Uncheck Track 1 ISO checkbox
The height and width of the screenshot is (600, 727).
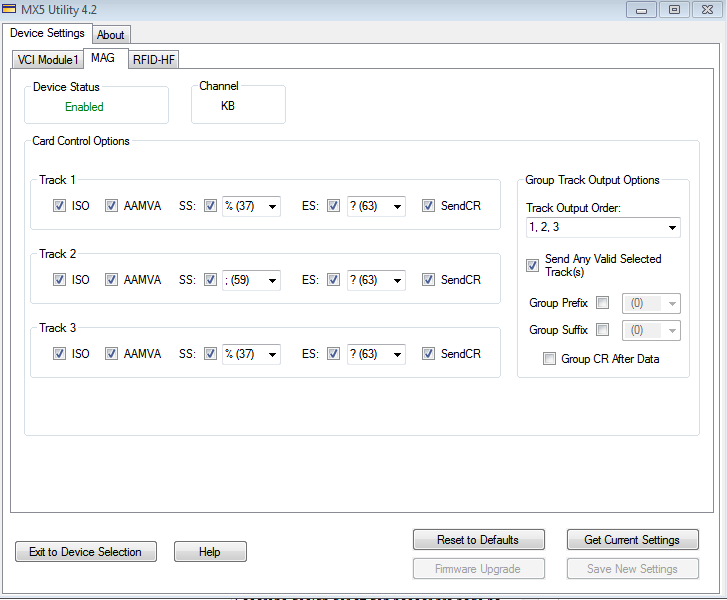pyautogui.click(x=59, y=205)
